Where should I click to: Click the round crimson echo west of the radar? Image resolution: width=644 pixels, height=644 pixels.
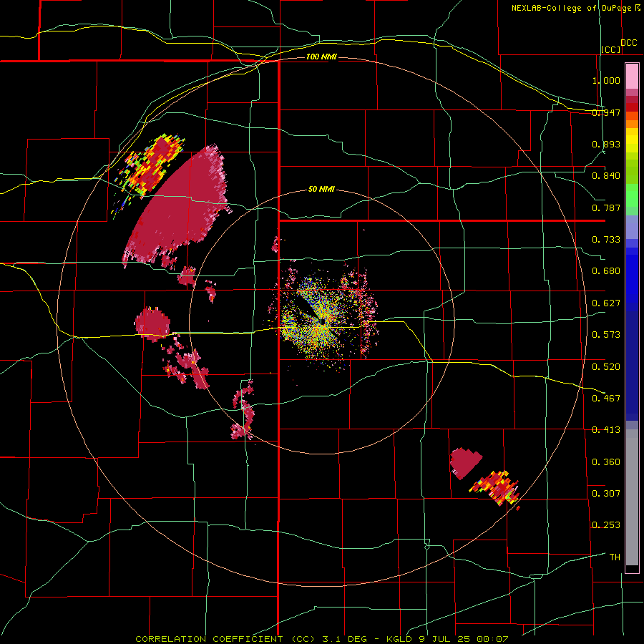(152, 324)
